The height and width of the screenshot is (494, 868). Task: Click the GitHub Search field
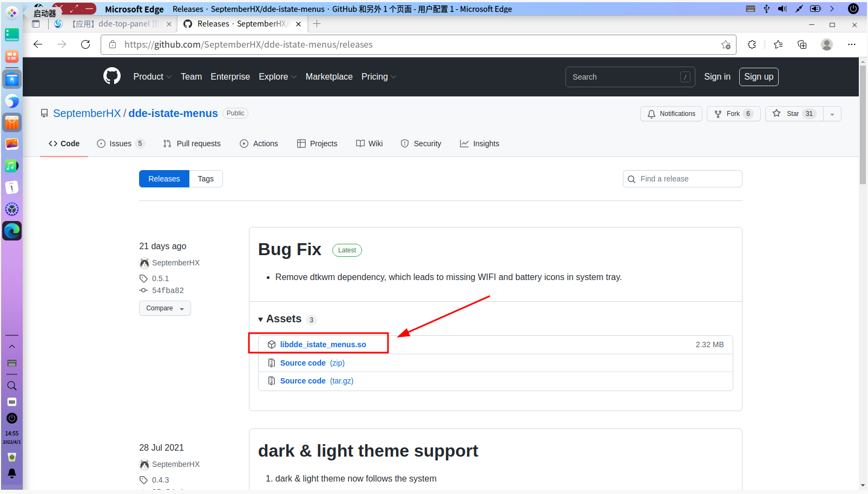point(630,77)
